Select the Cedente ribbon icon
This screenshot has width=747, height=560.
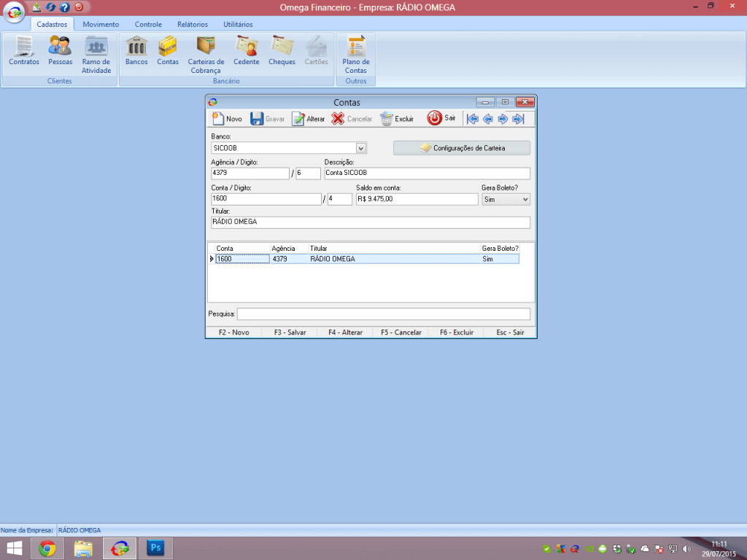(x=247, y=50)
